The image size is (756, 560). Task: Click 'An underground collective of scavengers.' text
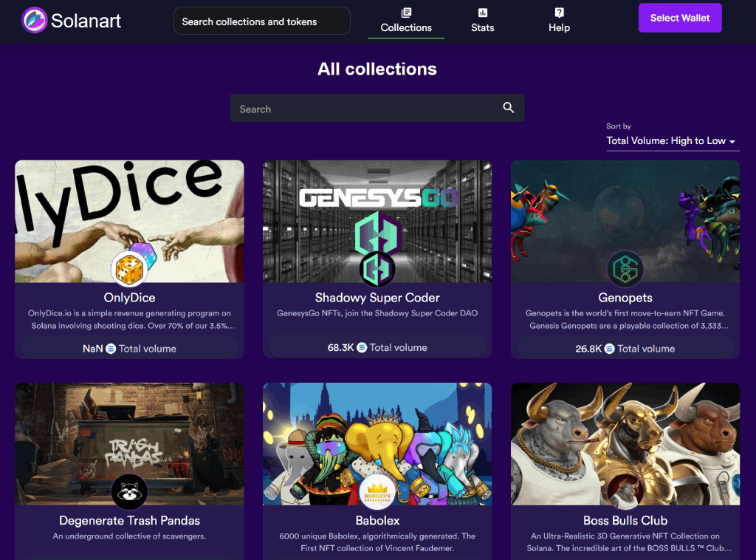pos(129,536)
